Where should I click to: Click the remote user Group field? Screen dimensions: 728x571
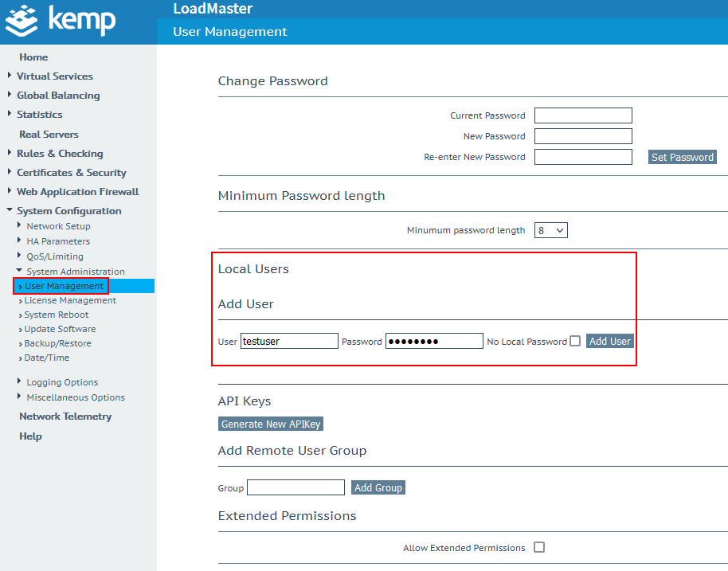(x=296, y=487)
